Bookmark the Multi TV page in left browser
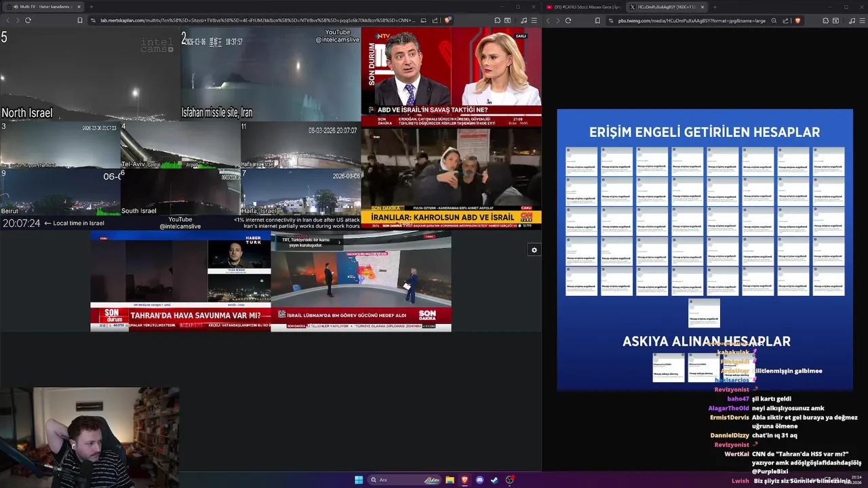 pos(79,20)
